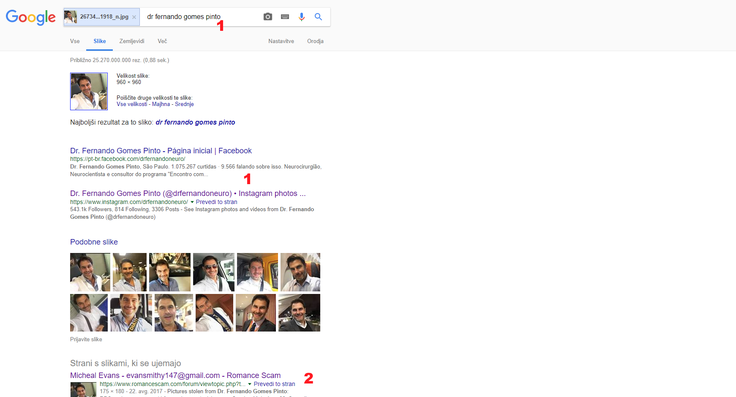Open the Orodja tools menu

pyautogui.click(x=315, y=41)
